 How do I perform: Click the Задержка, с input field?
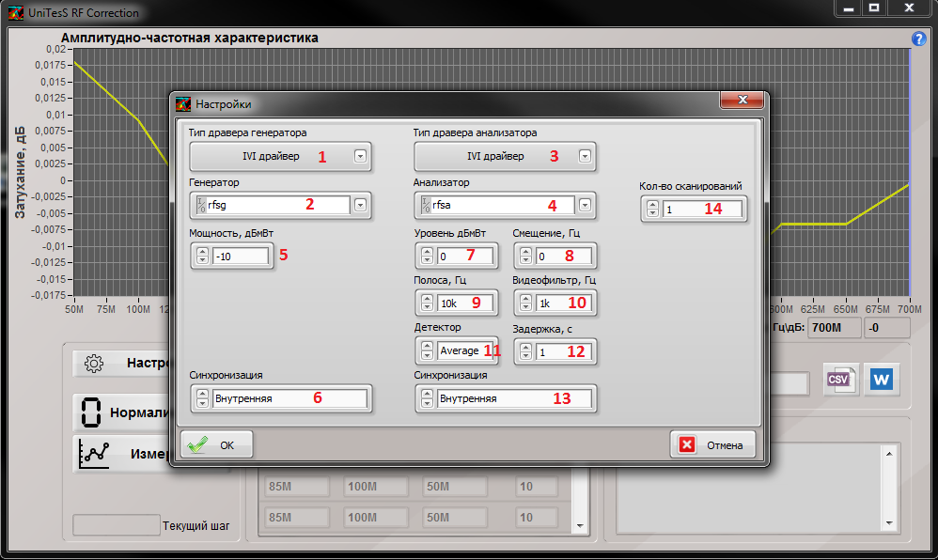pos(564,351)
